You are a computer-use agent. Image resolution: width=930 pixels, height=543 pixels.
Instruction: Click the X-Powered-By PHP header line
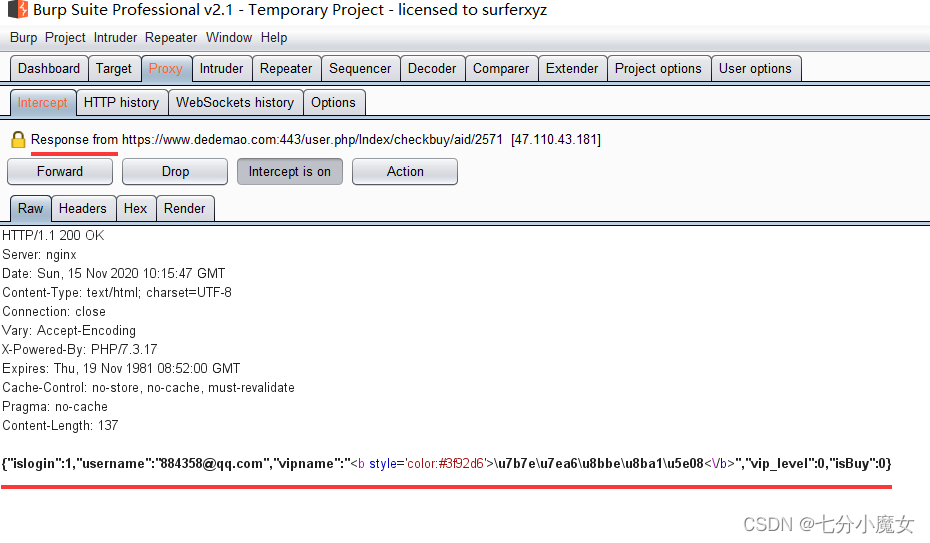[x=80, y=349]
